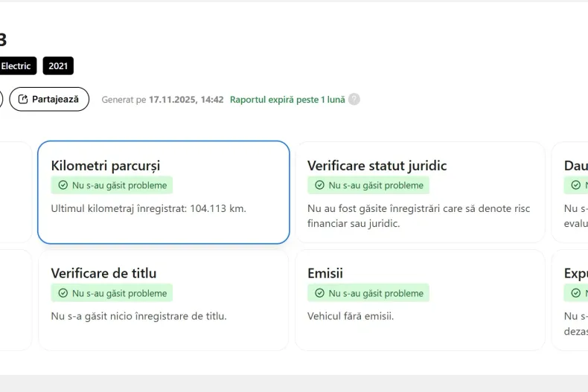The height and width of the screenshot is (392, 588).
Task: Select the Electric tag badge
Action: tap(16, 66)
